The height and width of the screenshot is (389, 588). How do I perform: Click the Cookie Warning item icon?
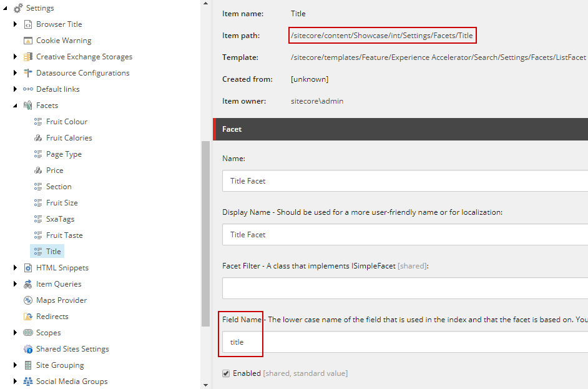pos(27,40)
